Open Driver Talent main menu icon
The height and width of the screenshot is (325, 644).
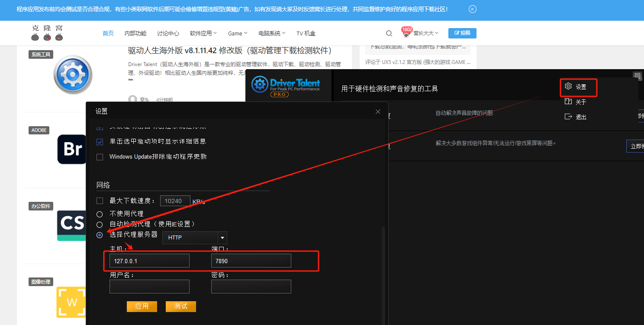pos(637,75)
